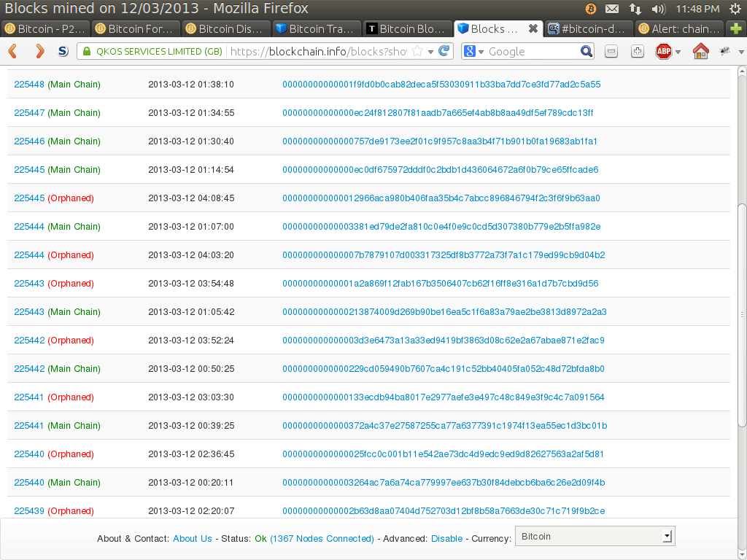747x560 pixels.
Task: Open the Currency Bitcoin dropdown
Action: click(x=595, y=536)
